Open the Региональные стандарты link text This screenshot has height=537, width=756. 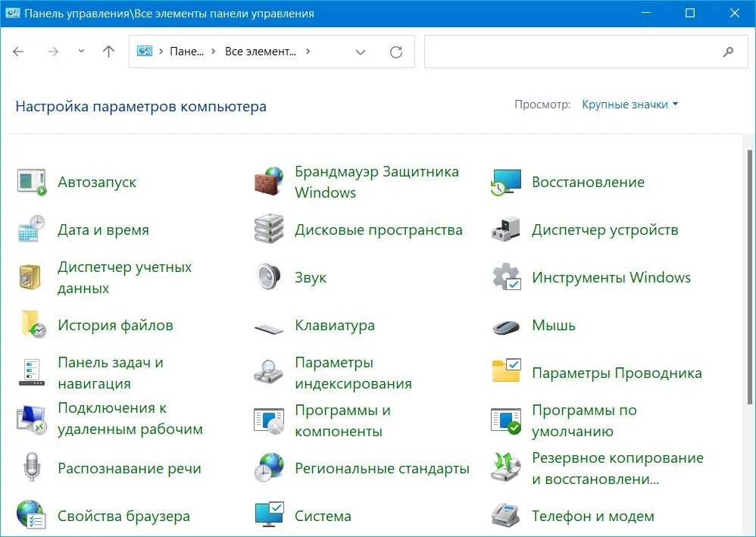382,469
